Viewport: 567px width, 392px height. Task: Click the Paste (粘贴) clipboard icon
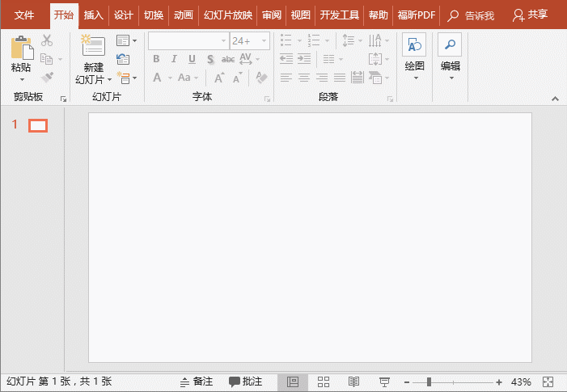tap(22, 47)
